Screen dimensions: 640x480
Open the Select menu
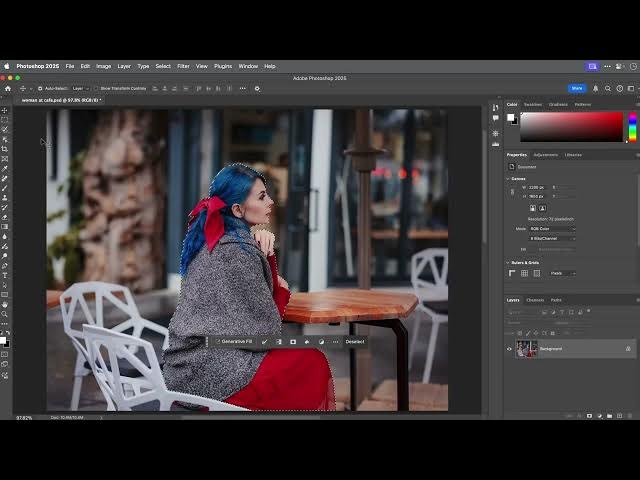click(163, 66)
